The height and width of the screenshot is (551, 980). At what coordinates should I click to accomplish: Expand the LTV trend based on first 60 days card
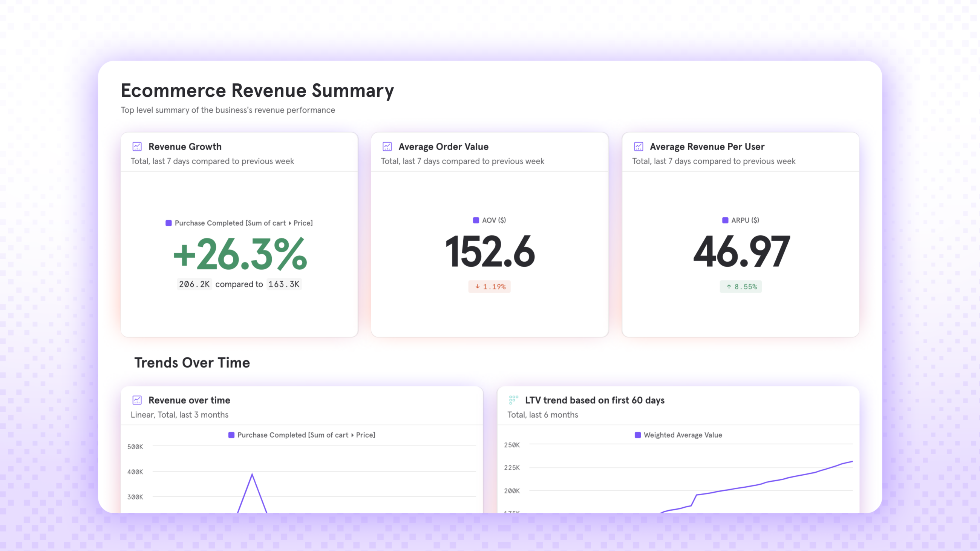[595, 400]
